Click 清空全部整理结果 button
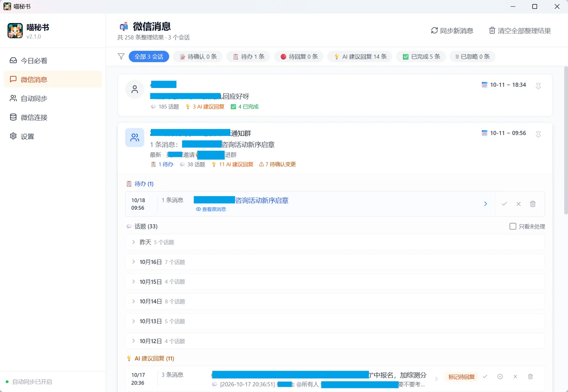Image resolution: width=568 pixels, height=392 pixels. (x=520, y=31)
